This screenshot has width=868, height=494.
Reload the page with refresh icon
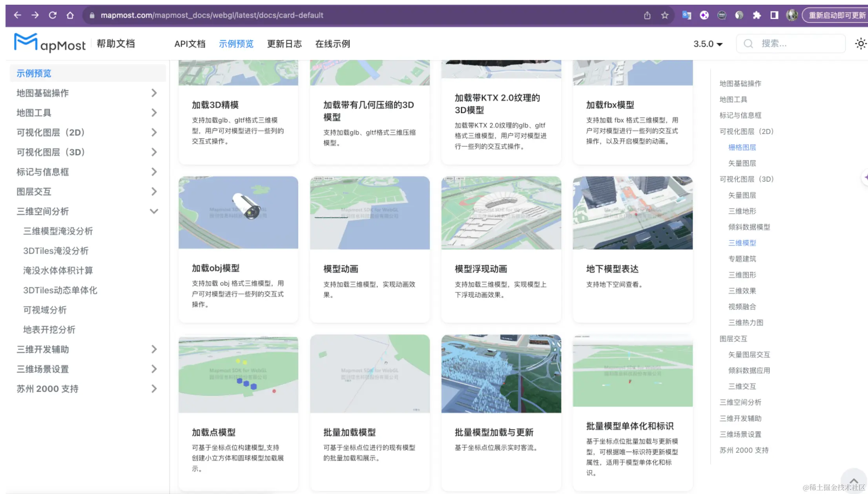pos(53,15)
